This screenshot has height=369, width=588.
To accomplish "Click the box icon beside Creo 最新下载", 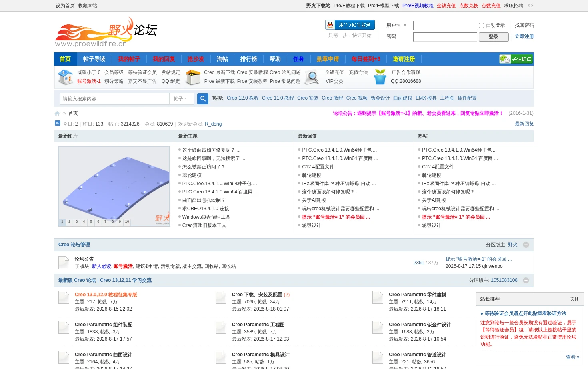I will click(193, 77).
